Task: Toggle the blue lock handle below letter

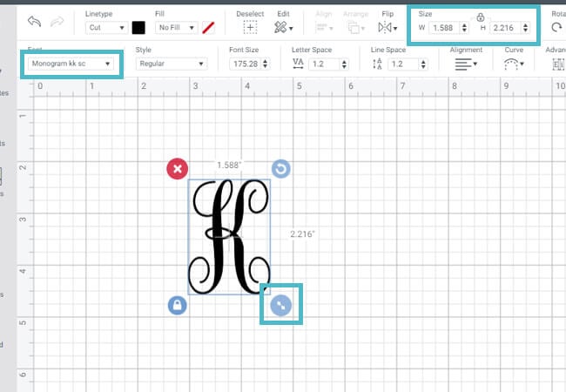Action: click(178, 305)
